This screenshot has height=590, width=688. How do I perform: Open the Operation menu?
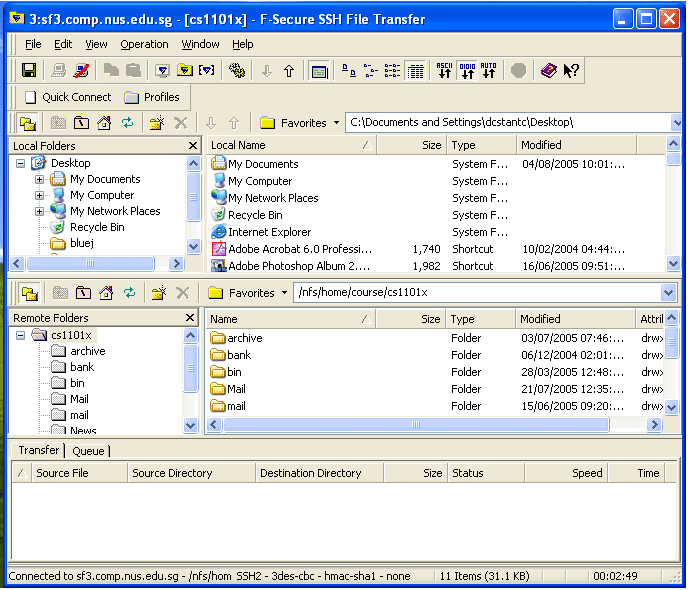tap(144, 44)
